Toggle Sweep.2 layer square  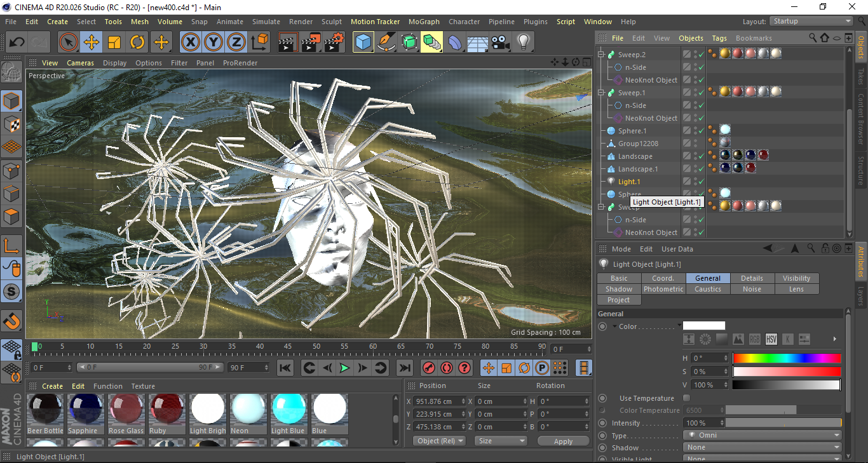tap(687, 55)
